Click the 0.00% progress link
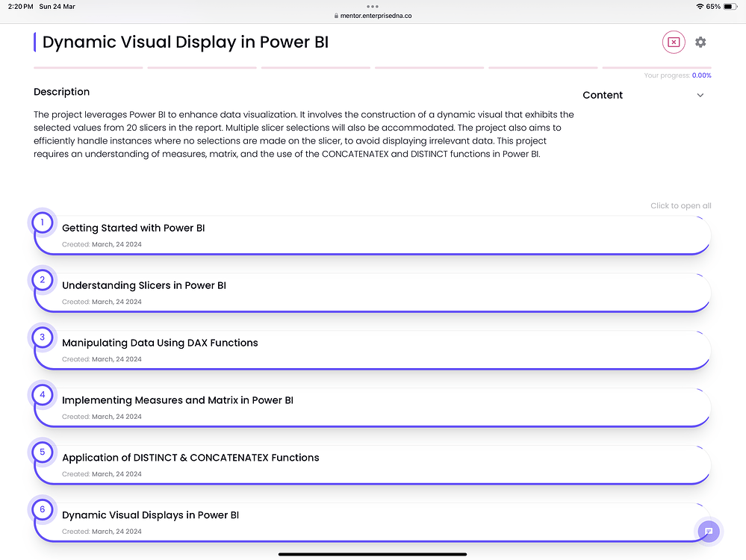Image resolution: width=746 pixels, height=560 pixels. [x=700, y=75]
